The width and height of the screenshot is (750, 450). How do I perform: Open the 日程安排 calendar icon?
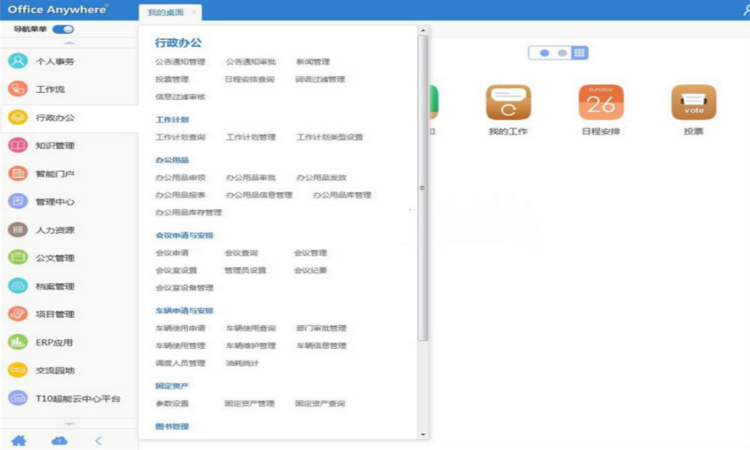(x=601, y=102)
